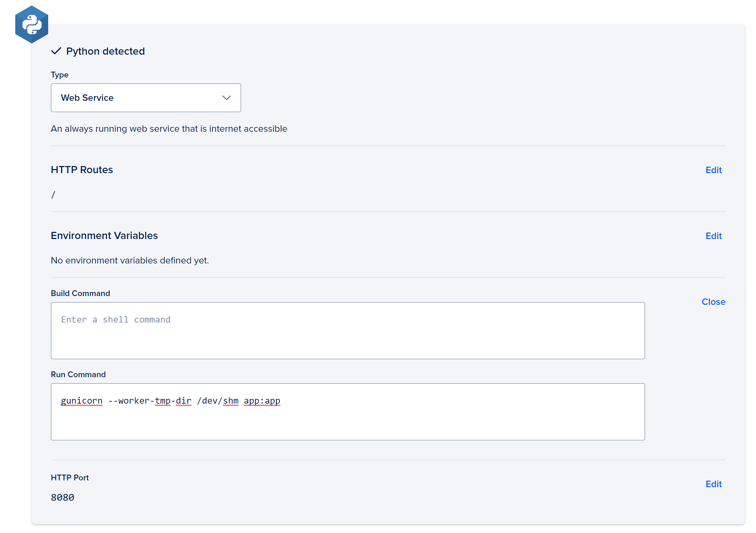Image resolution: width=756 pixels, height=533 pixels.
Task: Select the 8080 port value text
Action: click(x=62, y=497)
